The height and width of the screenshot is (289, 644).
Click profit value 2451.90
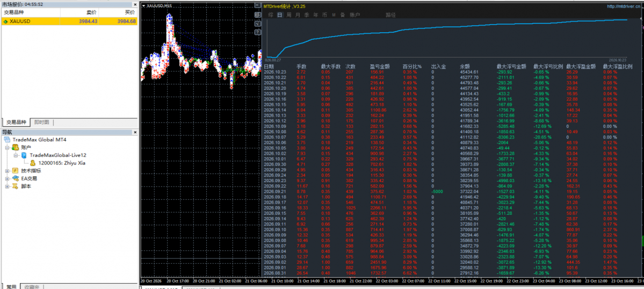pos(379,262)
